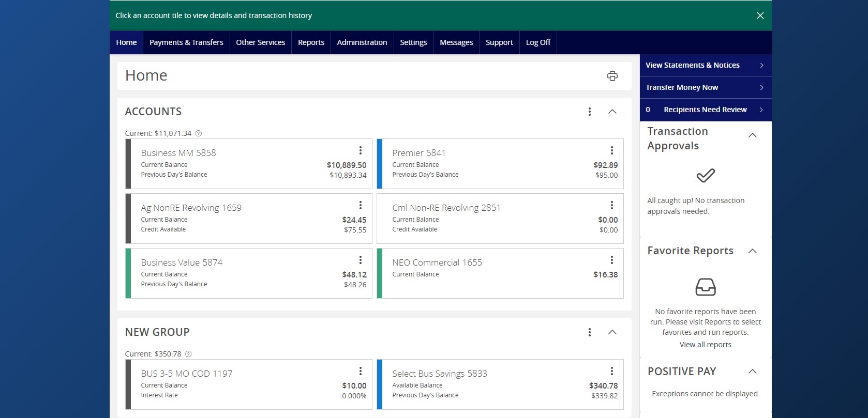
Task: Click the inbox tray icon in Favorite Reports
Action: [706, 287]
